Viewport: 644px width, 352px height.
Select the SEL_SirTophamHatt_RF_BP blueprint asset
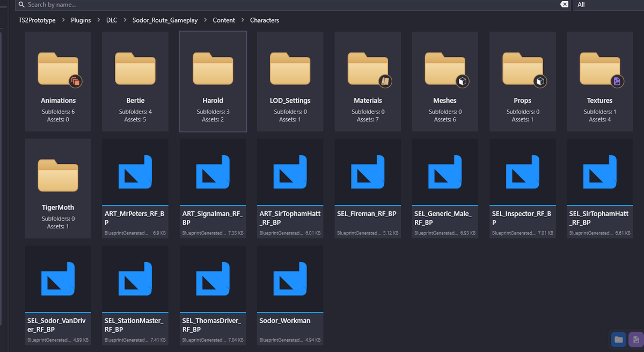pos(599,189)
